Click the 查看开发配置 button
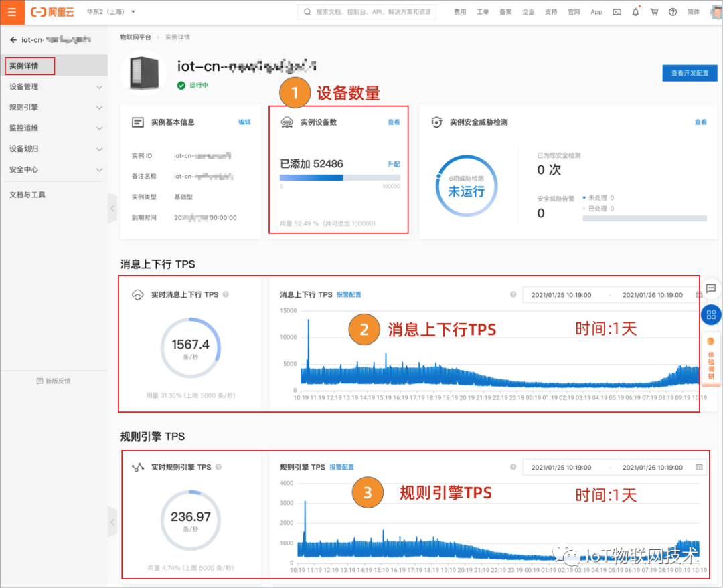723x588 pixels. (690, 73)
